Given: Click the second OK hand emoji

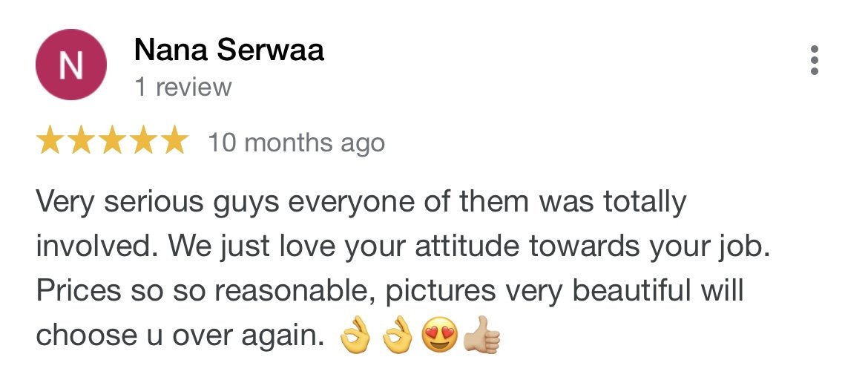Looking at the screenshot, I should pos(398,335).
